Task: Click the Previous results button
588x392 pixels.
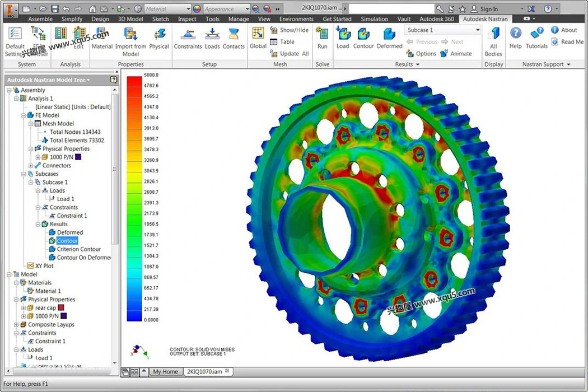Action: click(x=422, y=42)
